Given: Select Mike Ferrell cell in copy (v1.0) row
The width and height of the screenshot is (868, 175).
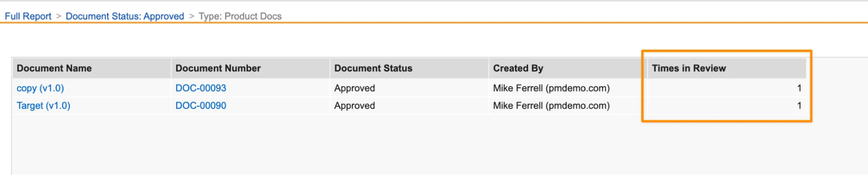Looking at the screenshot, I should pos(551,88).
